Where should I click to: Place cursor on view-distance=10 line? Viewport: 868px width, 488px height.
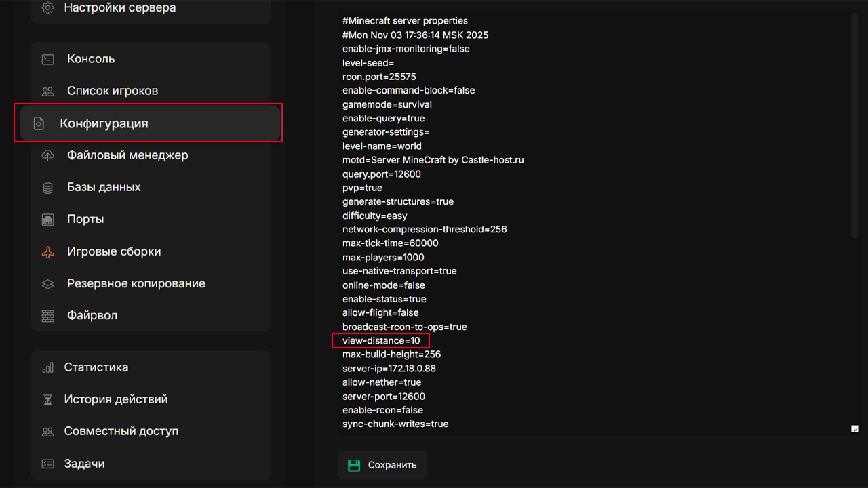pos(381,340)
